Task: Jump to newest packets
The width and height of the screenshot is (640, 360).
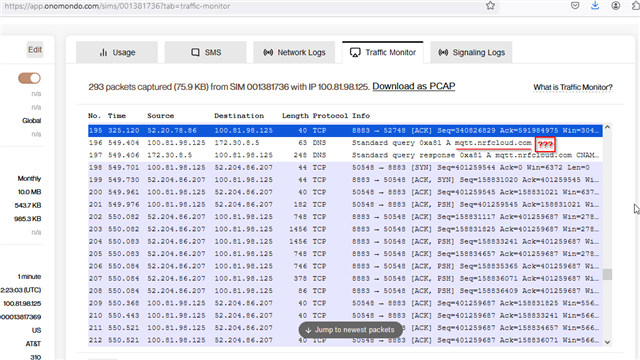Action: [351, 330]
